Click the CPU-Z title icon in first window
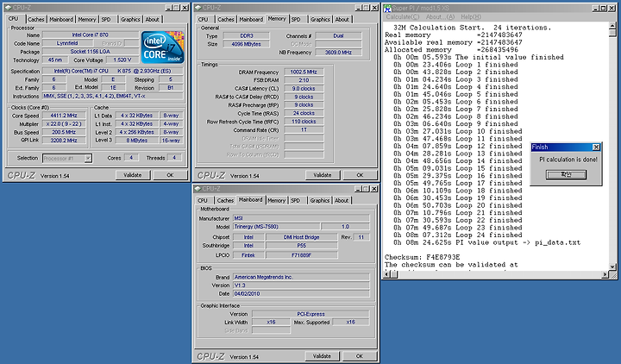This screenshot has height=364, width=621. point(8,8)
